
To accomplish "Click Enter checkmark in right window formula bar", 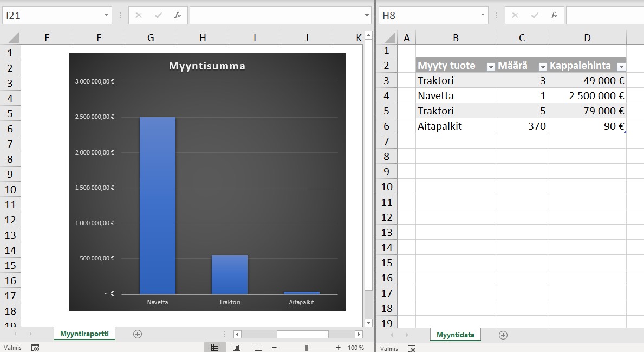I will (x=535, y=16).
